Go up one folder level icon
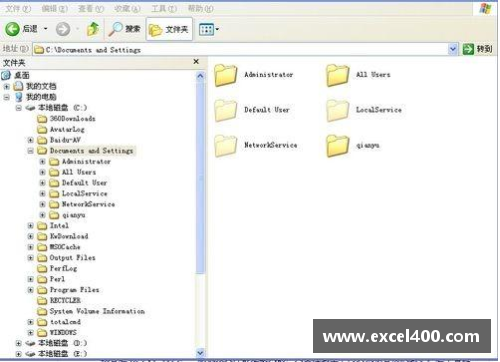Image resolution: width=500 pixels, height=362 pixels. click(x=93, y=29)
